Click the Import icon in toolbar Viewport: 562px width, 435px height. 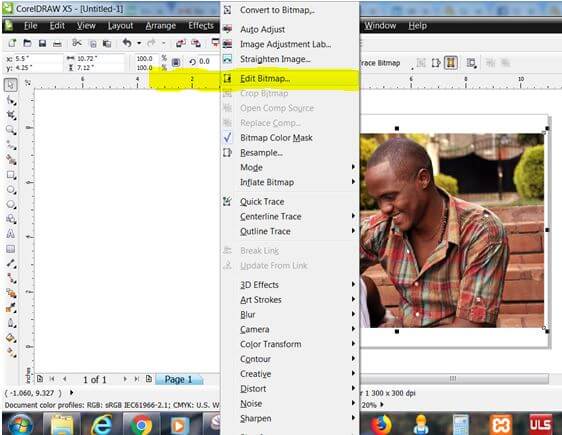(181, 43)
